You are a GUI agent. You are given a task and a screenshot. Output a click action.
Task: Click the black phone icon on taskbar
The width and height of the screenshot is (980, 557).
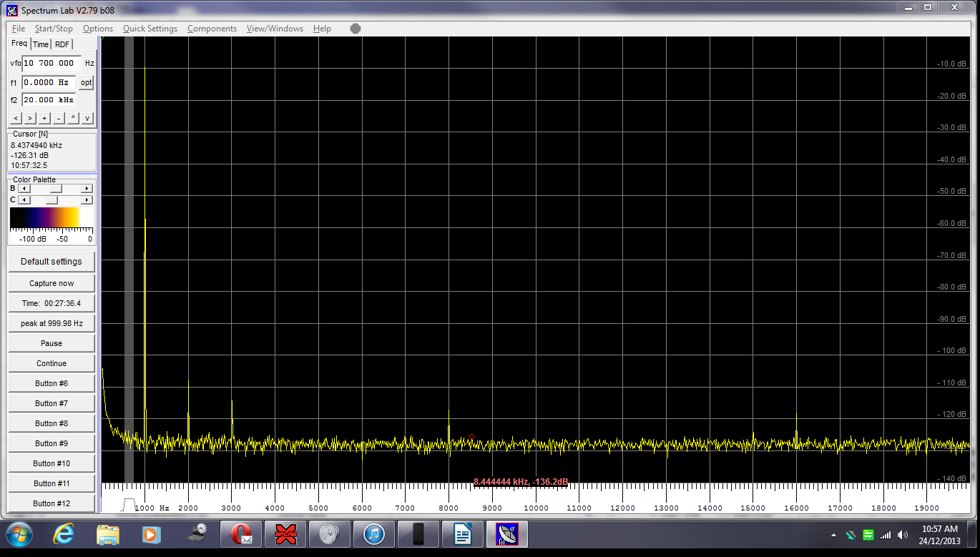(x=418, y=534)
